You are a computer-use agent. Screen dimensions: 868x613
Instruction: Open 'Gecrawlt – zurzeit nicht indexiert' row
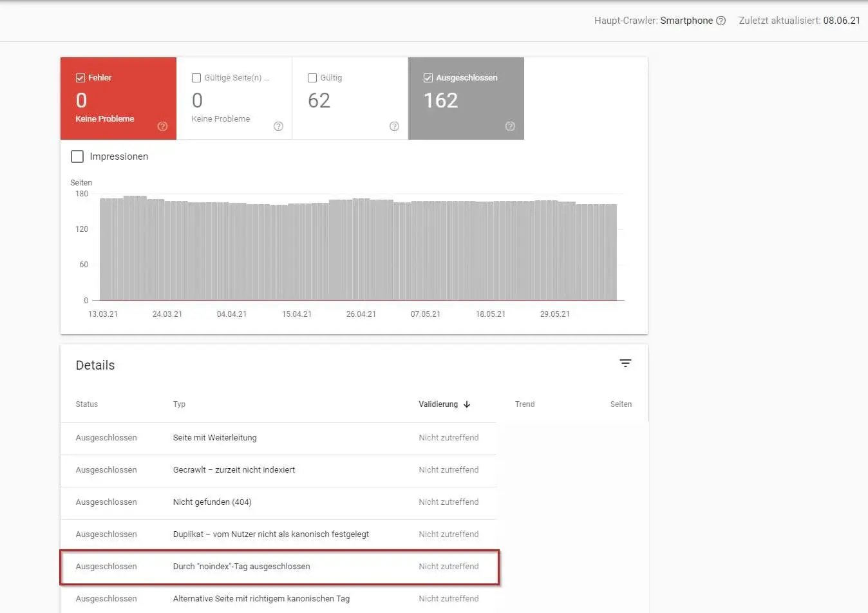(234, 470)
